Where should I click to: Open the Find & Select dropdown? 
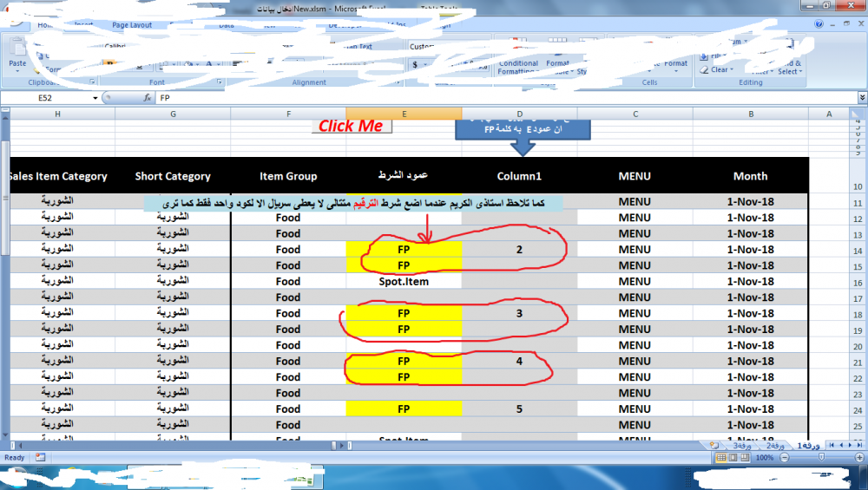point(789,68)
